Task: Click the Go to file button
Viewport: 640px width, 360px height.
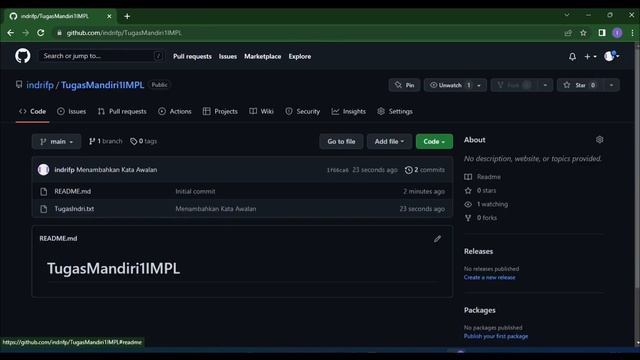Action: [x=341, y=141]
